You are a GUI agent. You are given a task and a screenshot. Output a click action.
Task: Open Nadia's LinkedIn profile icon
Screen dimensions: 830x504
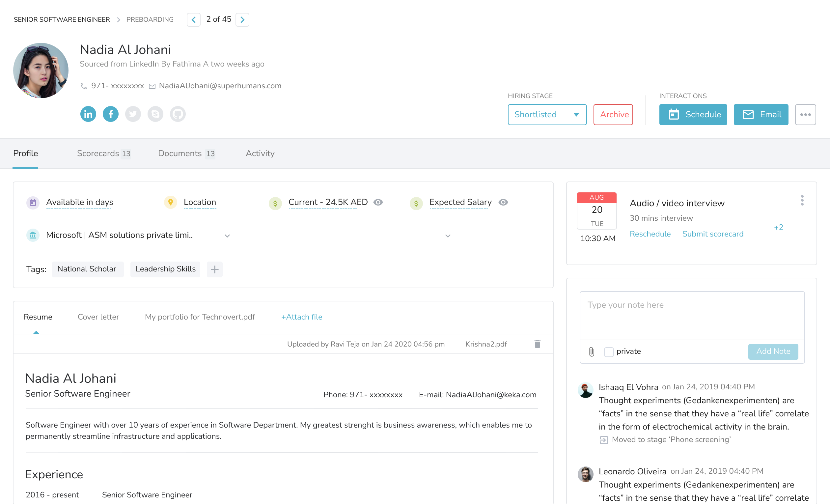(x=88, y=114)
